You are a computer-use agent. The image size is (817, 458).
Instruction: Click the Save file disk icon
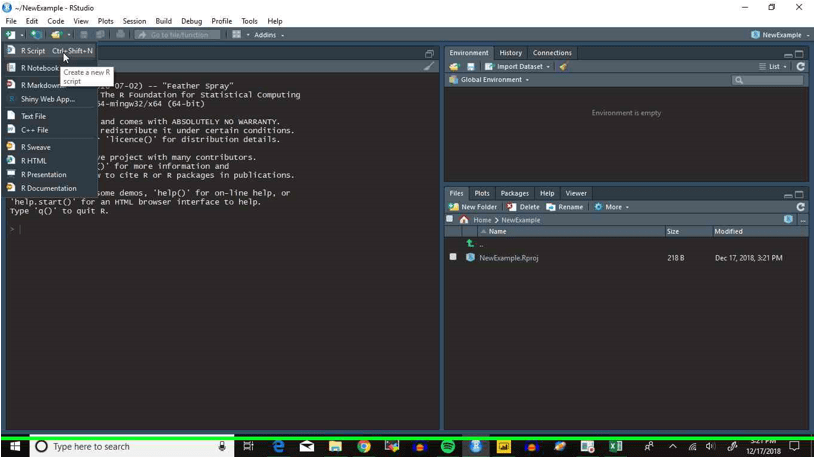pos(84,35)
